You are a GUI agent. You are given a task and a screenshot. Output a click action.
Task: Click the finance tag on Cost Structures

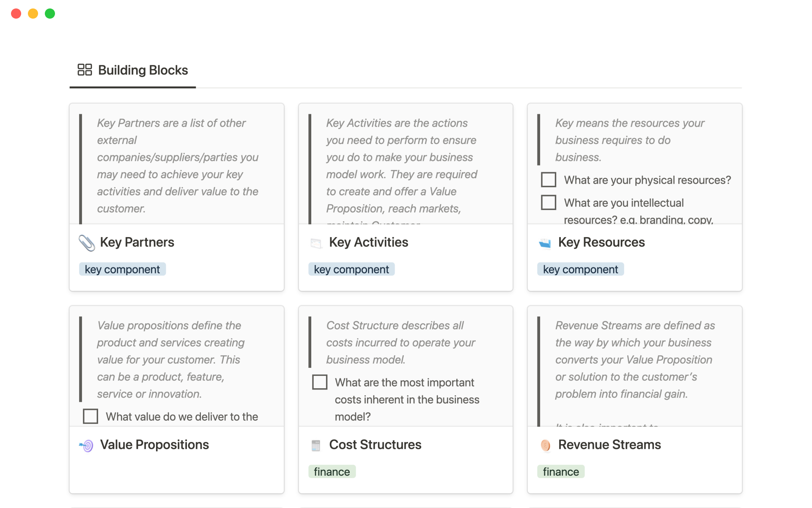[x=332, y=472]
